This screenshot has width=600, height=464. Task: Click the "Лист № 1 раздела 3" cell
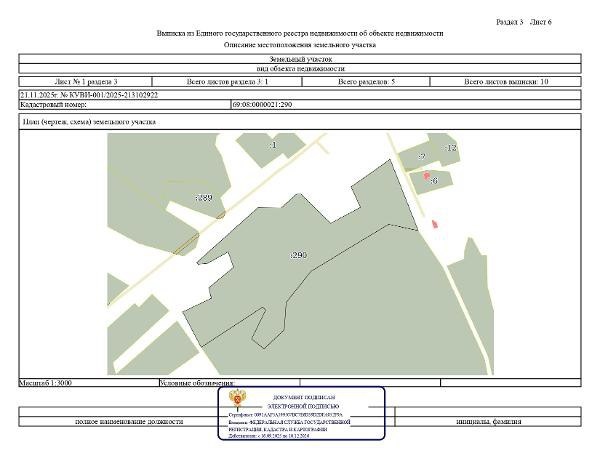[x=86, y=81]
